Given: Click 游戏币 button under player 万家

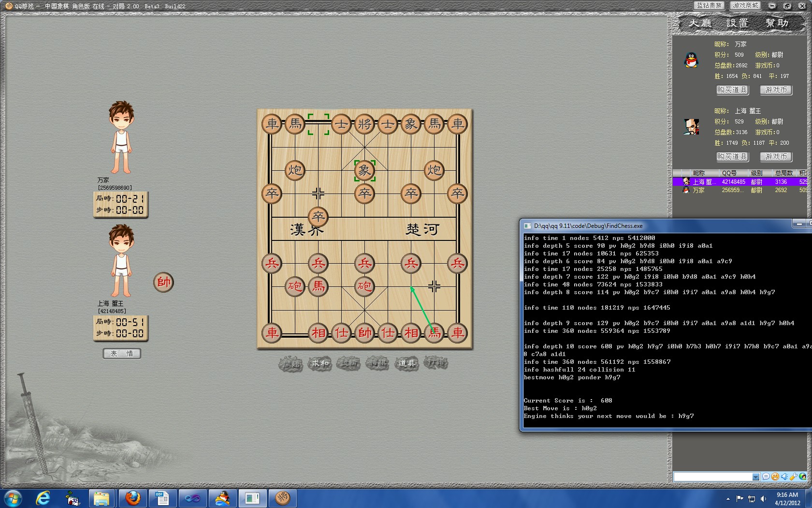Looking at the screenshot, I should (x=776, y=90).
